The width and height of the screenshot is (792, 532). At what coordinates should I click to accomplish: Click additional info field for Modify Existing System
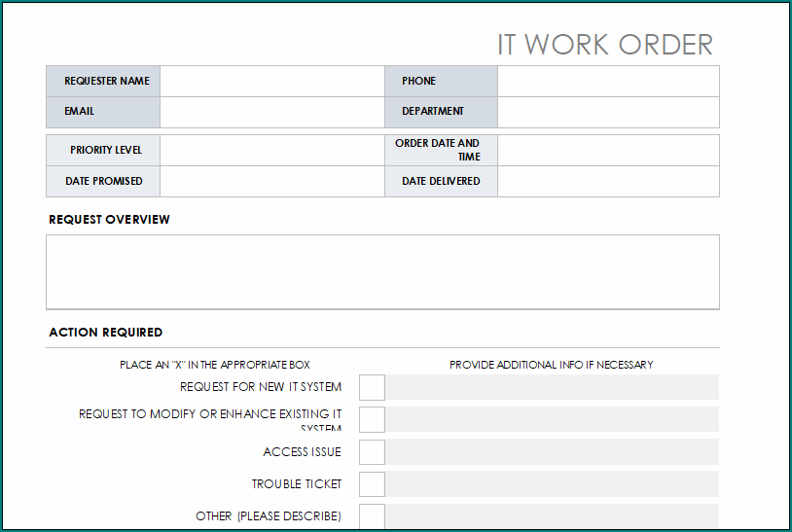pyautogui.click(x=552, y=419)
